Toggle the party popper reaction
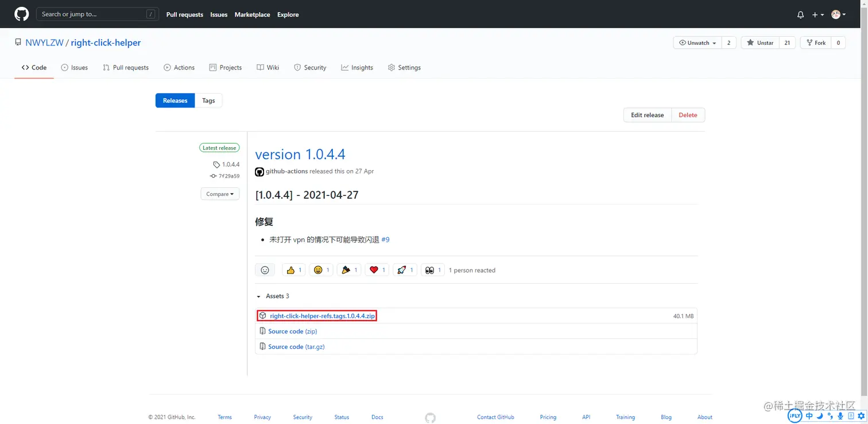This screenshot has width=868, height=424. pyautogui.click(x=349, y=270)
